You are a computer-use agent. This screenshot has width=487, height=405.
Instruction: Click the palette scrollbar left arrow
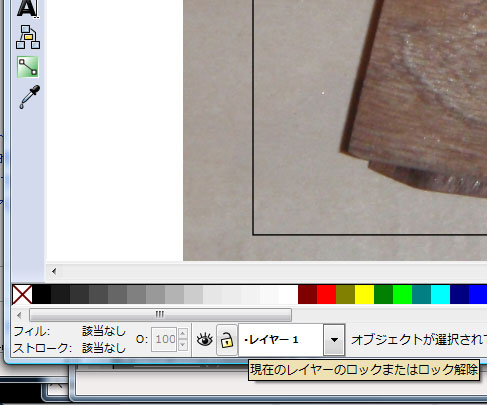tap(19, 315)
